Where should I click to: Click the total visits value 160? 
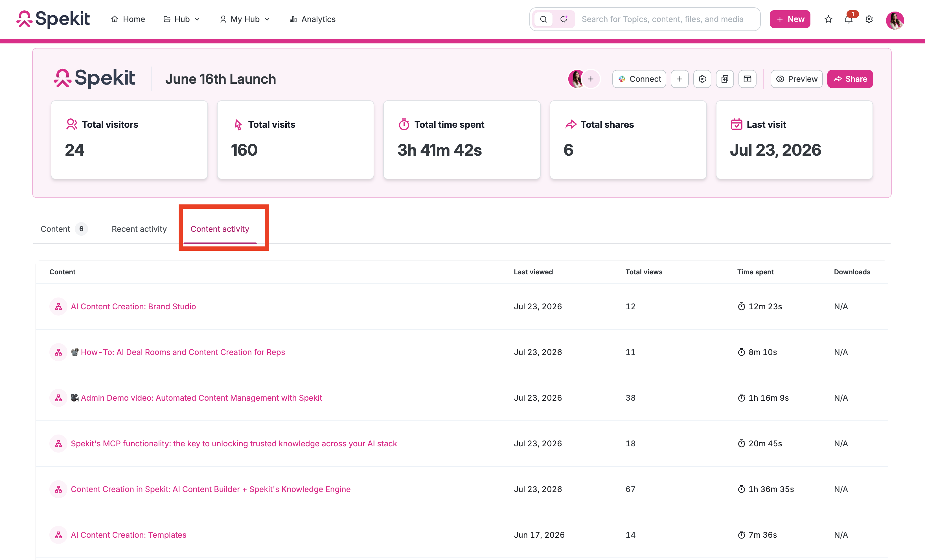coord(244,150)
